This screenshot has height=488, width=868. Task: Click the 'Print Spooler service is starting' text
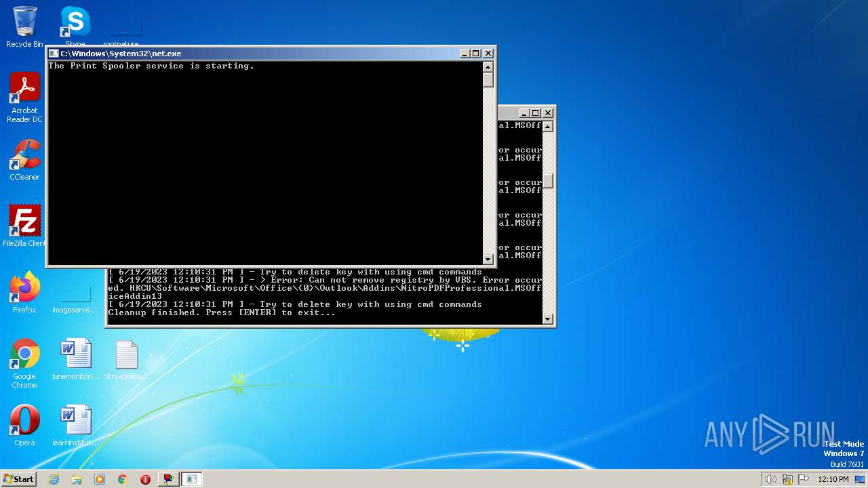pos(151,66)
